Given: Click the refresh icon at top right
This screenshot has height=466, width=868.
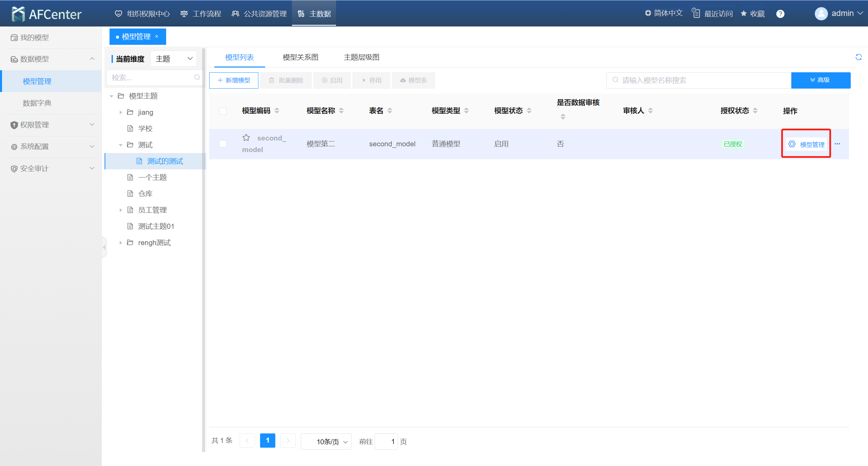Looking at the screenshot, I should (859, 57).
